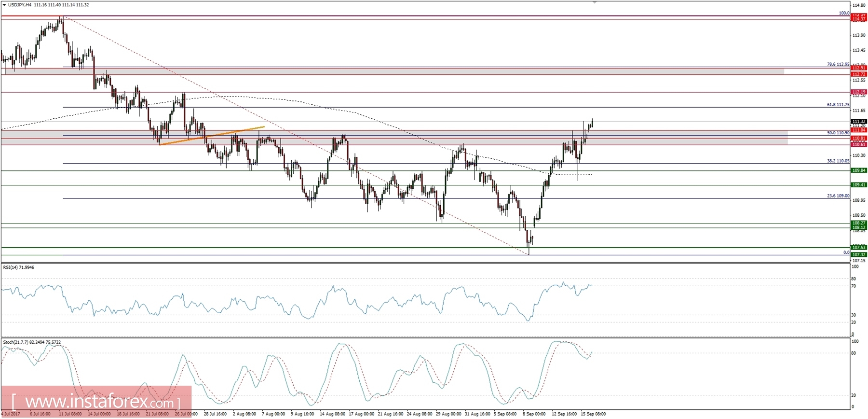Click the 113.45 price scale value
Screen dimensions: 868x419
[x=859, y=50]
